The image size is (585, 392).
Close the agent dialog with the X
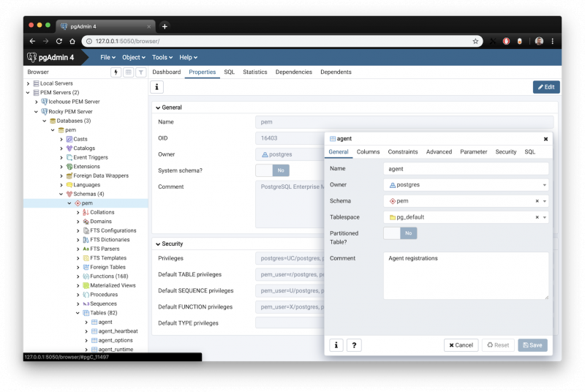[x=546, y=139]
